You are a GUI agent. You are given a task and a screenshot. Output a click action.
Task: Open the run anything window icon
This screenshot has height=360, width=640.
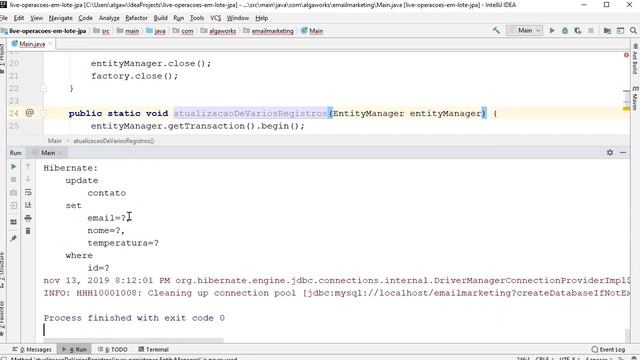click(x=620, y=31)
